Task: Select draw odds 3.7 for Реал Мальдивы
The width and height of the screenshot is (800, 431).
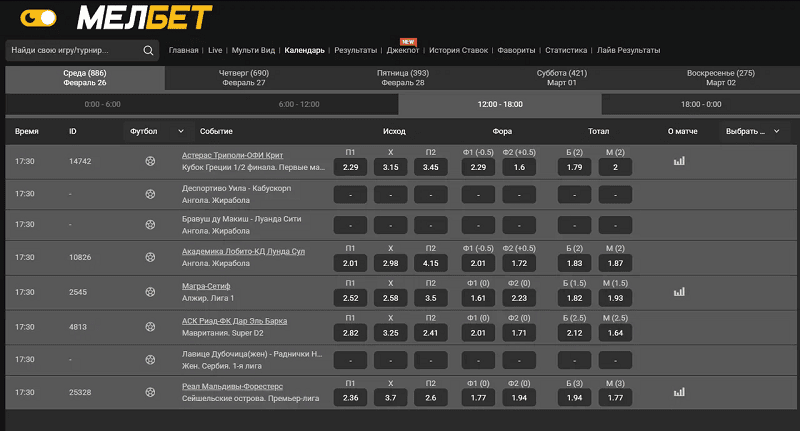Action: click(x=390, y=398)
